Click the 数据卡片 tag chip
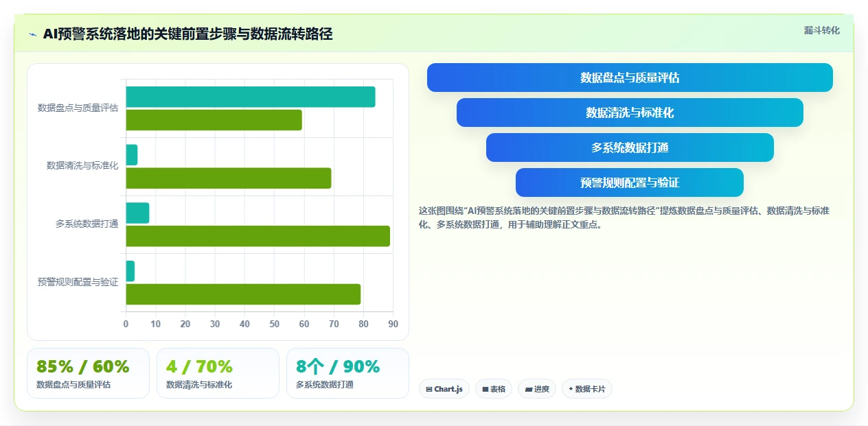 [587, 389]
